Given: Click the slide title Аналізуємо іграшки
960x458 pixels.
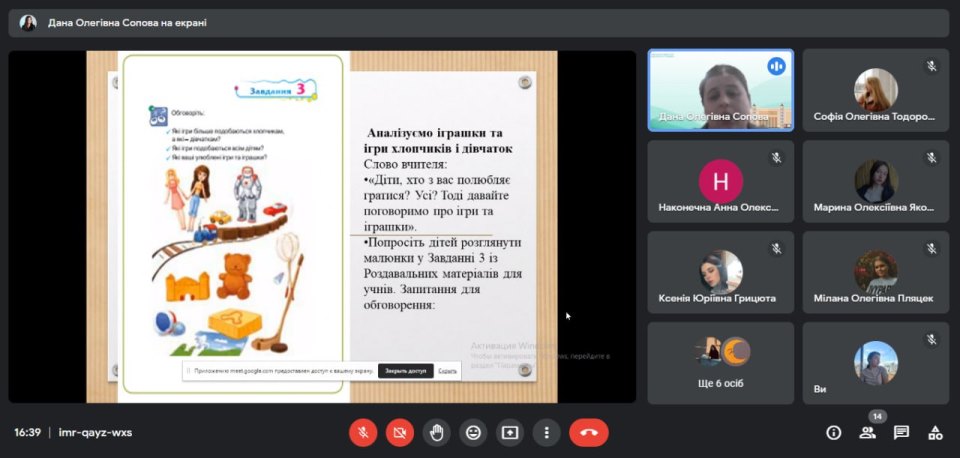Looking at the screenshot, I should tap(440, 141).
